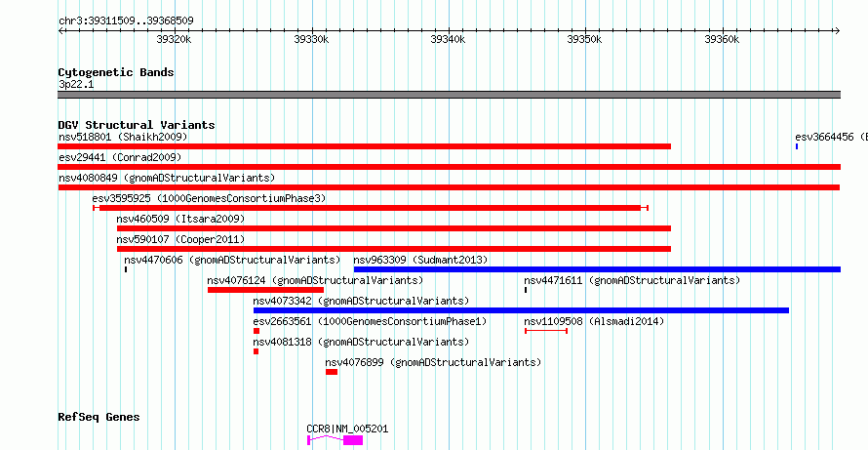
Task: Click the 39360k ruler label
Action: pos(722,39)
